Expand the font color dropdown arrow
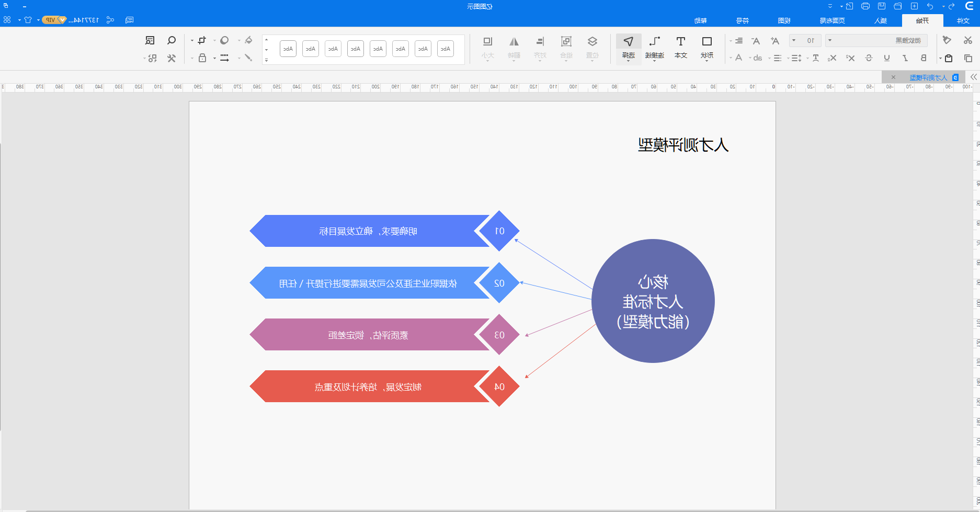The image size is (980, 512). (x=731, y=58)
